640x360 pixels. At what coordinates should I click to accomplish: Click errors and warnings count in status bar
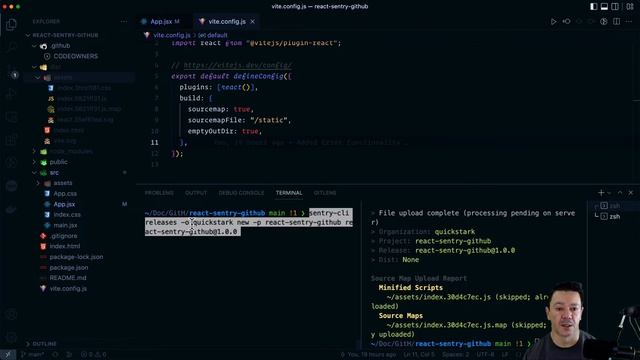[93, 354]
